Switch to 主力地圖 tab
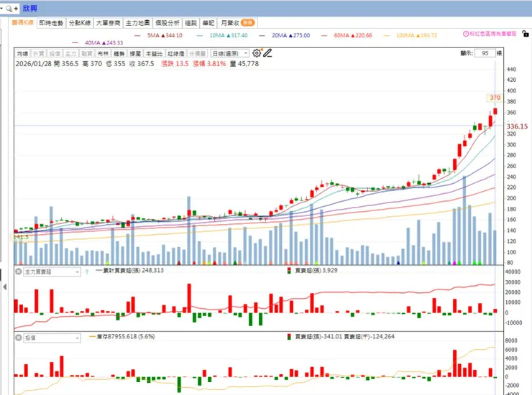Screen dimensions: 532x395 (x=138, y=23)
